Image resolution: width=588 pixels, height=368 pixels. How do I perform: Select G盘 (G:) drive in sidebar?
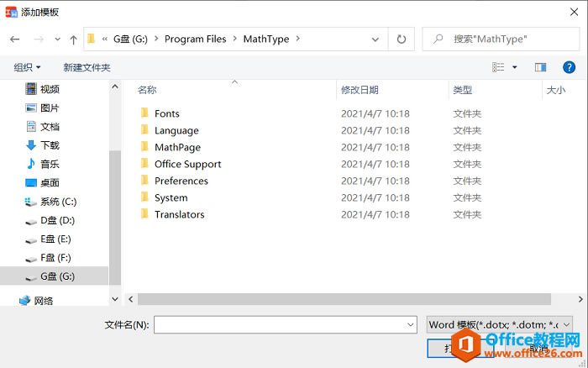(x=54, y=276)
